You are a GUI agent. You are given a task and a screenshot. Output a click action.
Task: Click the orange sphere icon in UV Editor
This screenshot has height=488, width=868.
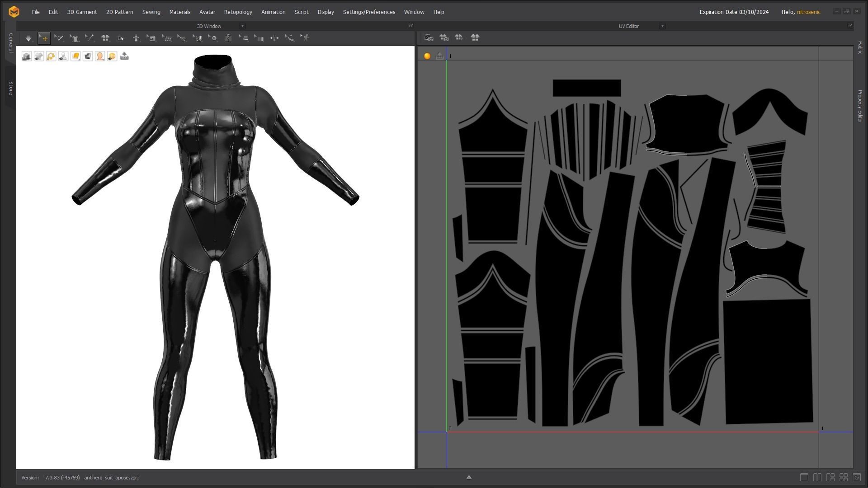(x=427, y=56)
